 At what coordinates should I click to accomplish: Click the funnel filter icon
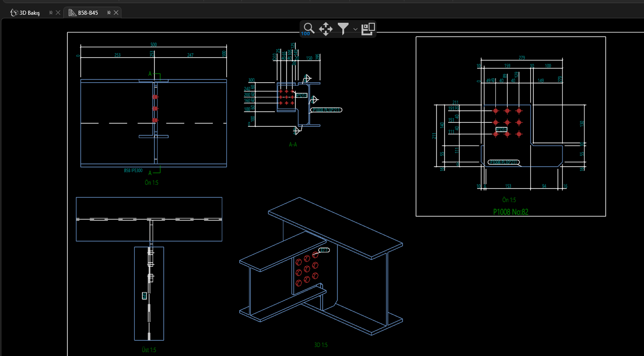pos(343,29)
